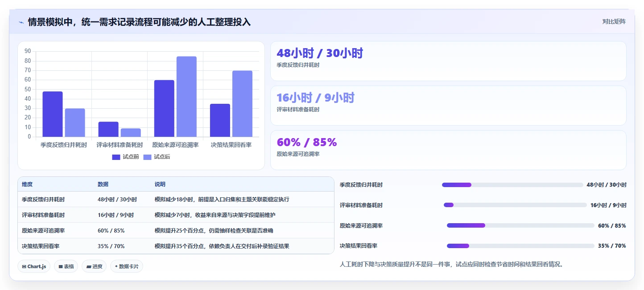Click the 决策结果回看率 label under the chart axis

click(231, 145)
